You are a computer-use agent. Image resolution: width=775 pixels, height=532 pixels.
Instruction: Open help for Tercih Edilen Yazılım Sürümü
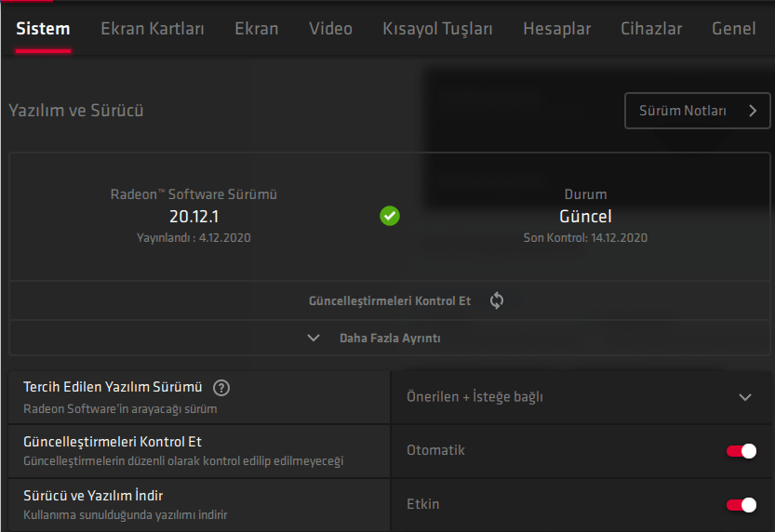(x=221, y=388)
